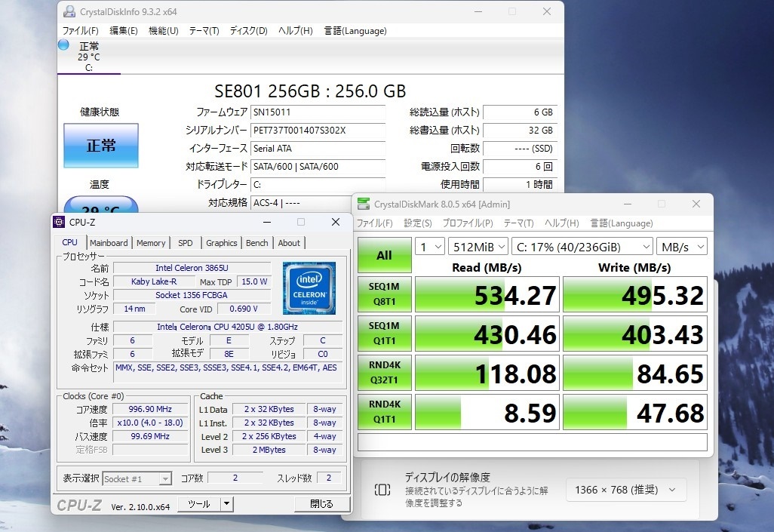Open the ツール dropdown arrow in CPU-Z

point(226,504)
